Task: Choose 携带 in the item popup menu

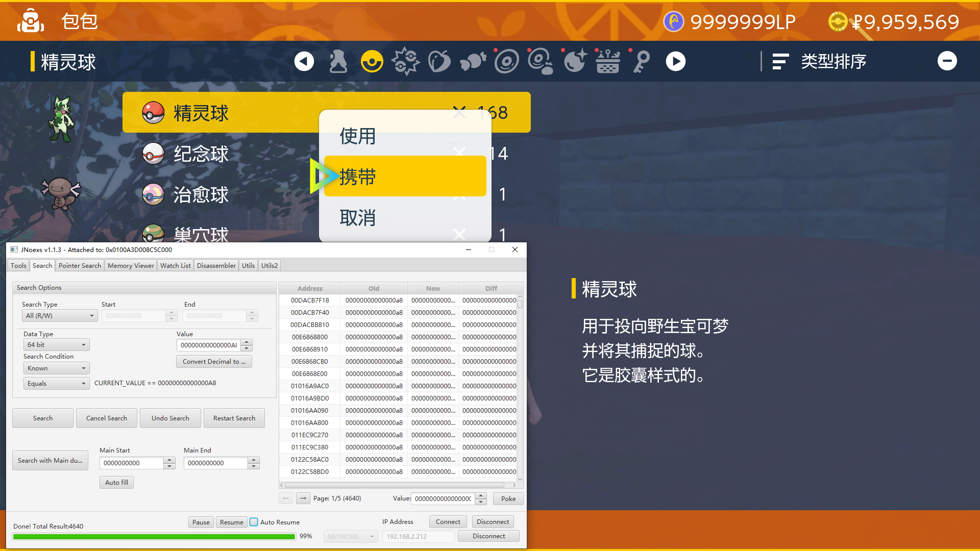Action: (405, 177)
